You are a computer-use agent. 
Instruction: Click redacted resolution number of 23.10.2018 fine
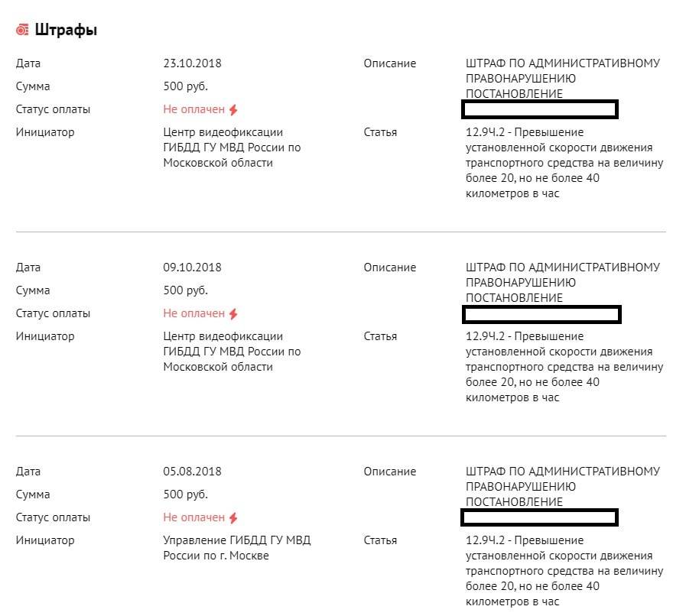click(540, 110)
